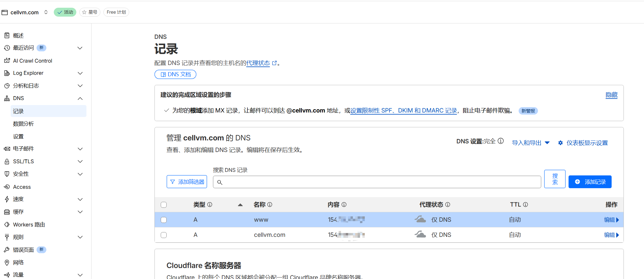Open 数据分析 under DNS menu
The height and width of the screenshot is (279, 644).
23,124
